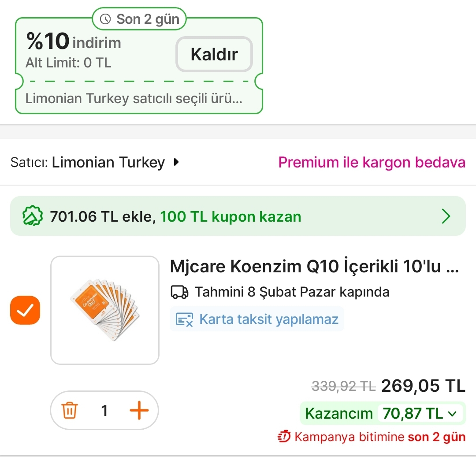Screen dimensions: 476x457
Task: Tap the quantity value 1
Action: tap(104, 411)
